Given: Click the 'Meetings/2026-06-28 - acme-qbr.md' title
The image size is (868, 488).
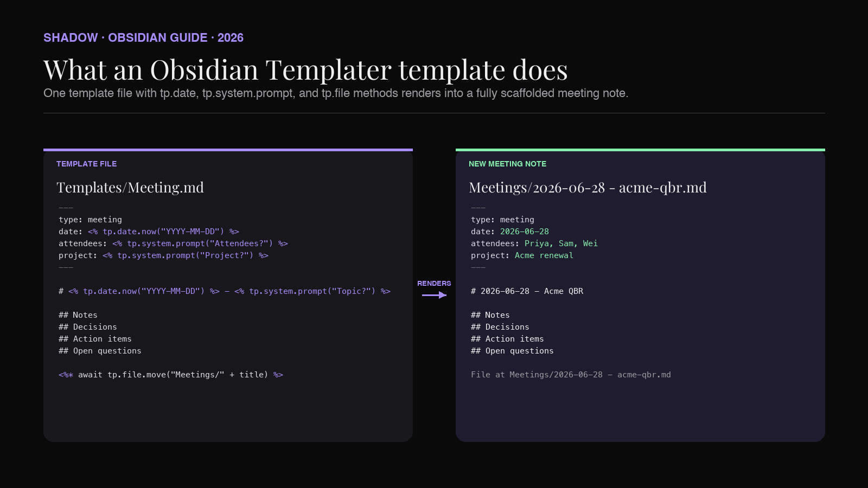Looking at the screenshot, I should [588, 188].
